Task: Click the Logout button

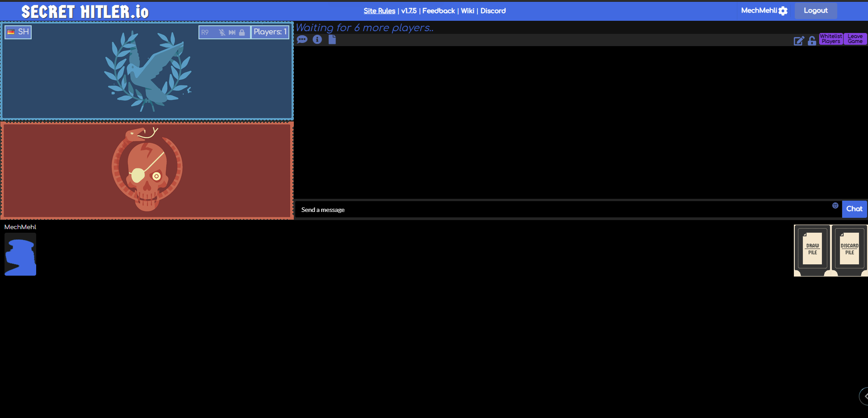Action: point(816,10)
